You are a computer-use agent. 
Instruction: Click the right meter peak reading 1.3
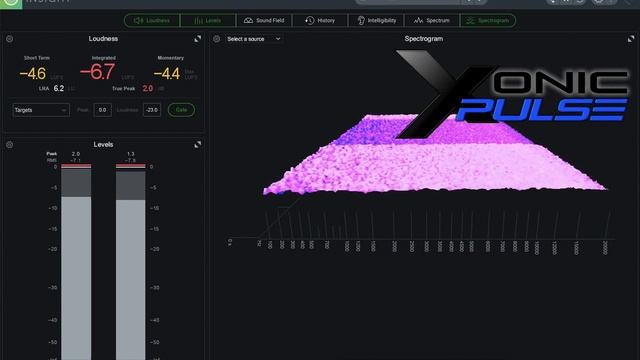click(x=131, y=154)
